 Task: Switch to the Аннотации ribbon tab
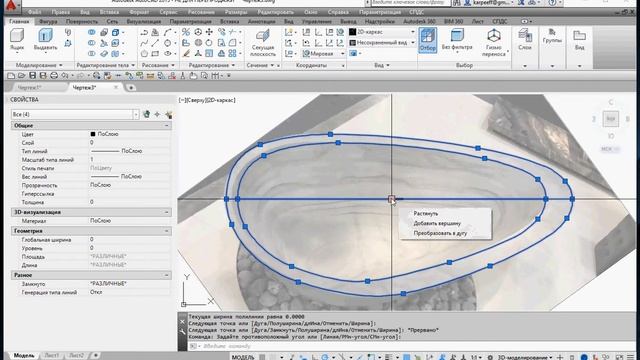point(261,21)
